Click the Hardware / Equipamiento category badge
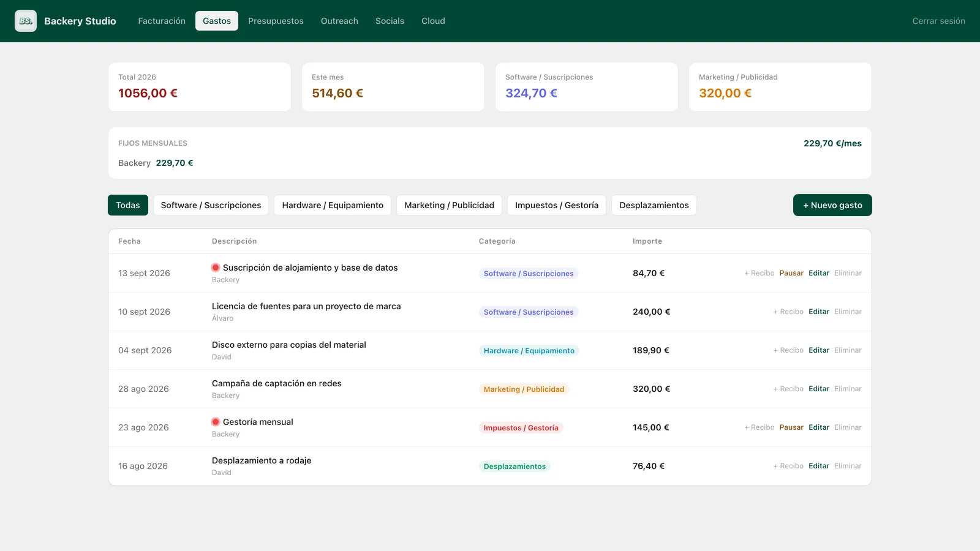Viewport: 980px width, 551px height. click(529, 351)
